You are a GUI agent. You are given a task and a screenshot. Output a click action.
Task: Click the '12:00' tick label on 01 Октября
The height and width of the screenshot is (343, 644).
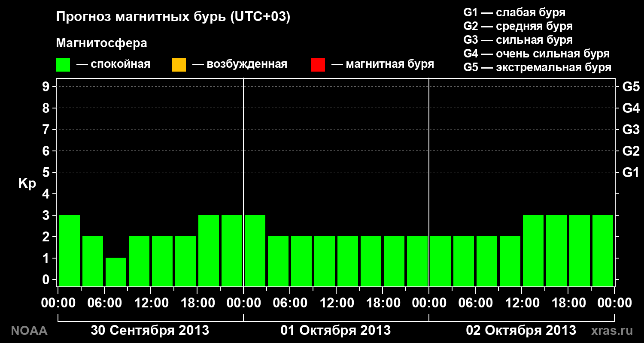[x=336, y=303]
